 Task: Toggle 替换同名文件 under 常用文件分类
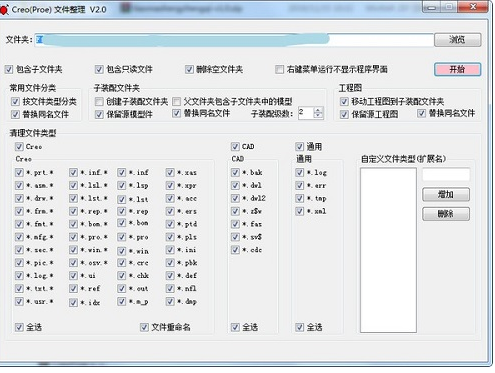tap(15, 114)
